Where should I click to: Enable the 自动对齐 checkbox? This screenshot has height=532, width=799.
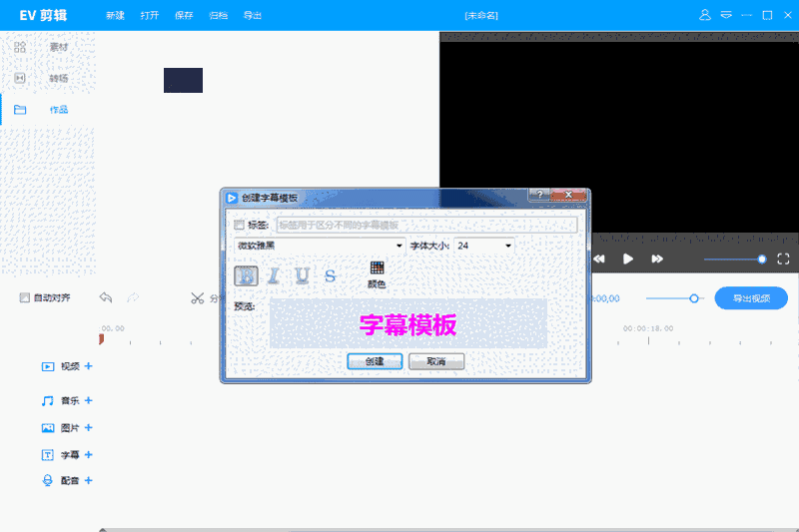click(24, 297)
